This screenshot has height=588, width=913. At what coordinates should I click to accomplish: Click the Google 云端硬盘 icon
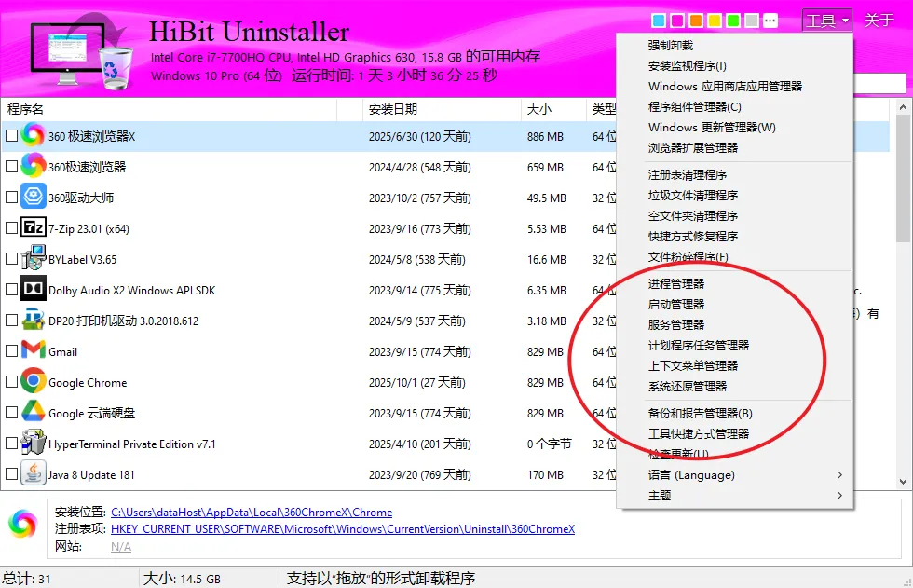[x=34, y=412]
